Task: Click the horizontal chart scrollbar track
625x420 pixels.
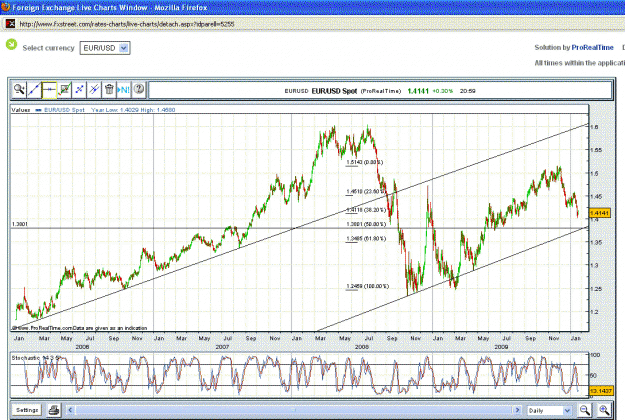Action: [x=294, y=410]
